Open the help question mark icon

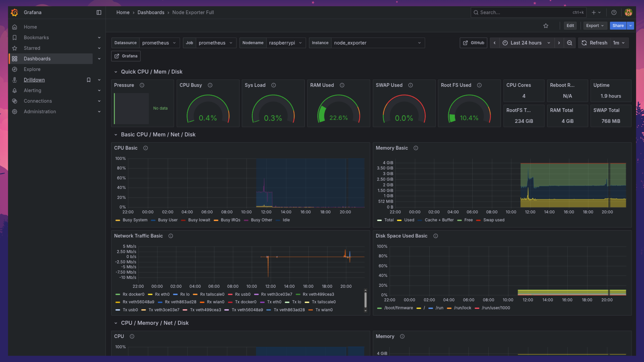point(614,12)
